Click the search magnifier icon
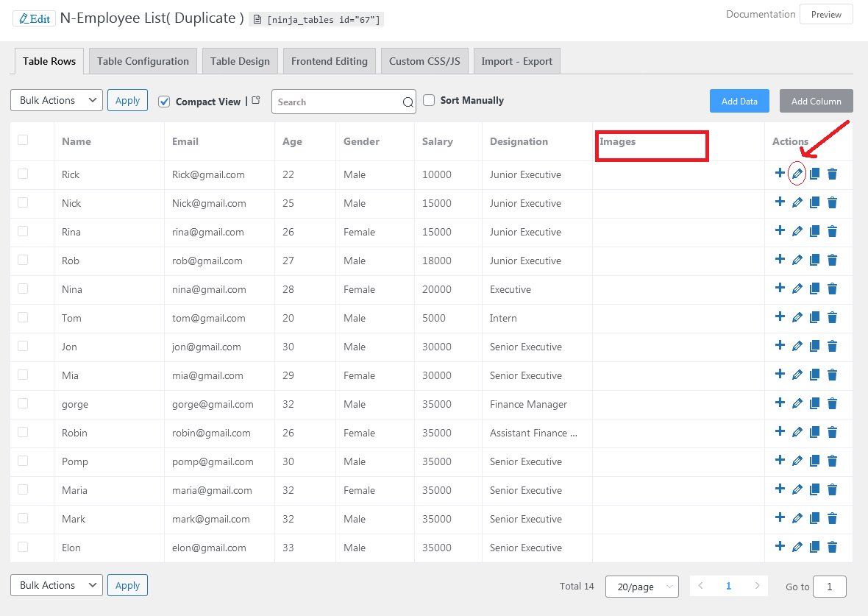868x616 pixels. [x=408, y=102]
